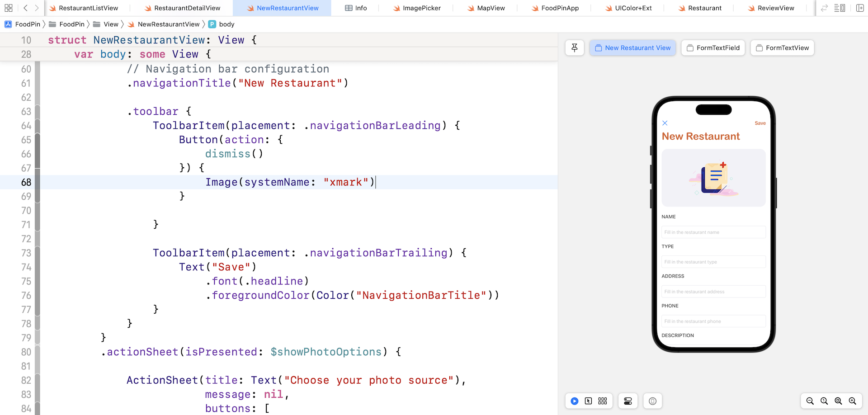
Task: Zoom preview to 100 percent
Action: [824, 401]
